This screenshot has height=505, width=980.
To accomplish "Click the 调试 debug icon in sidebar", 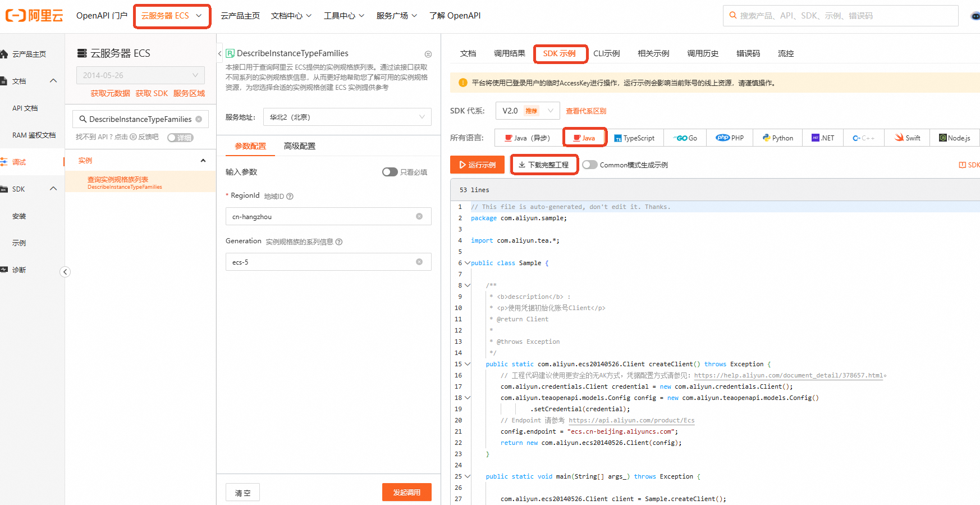I will point(4,162).
